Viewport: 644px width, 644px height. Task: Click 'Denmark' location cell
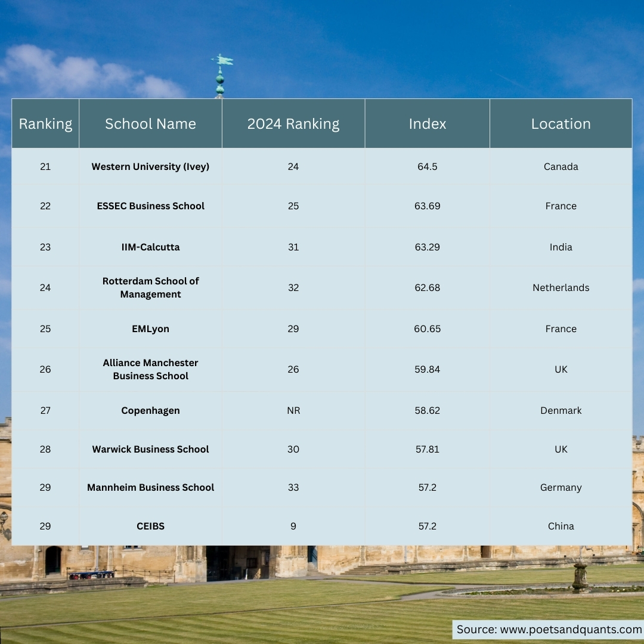click(x=561, y=411)
